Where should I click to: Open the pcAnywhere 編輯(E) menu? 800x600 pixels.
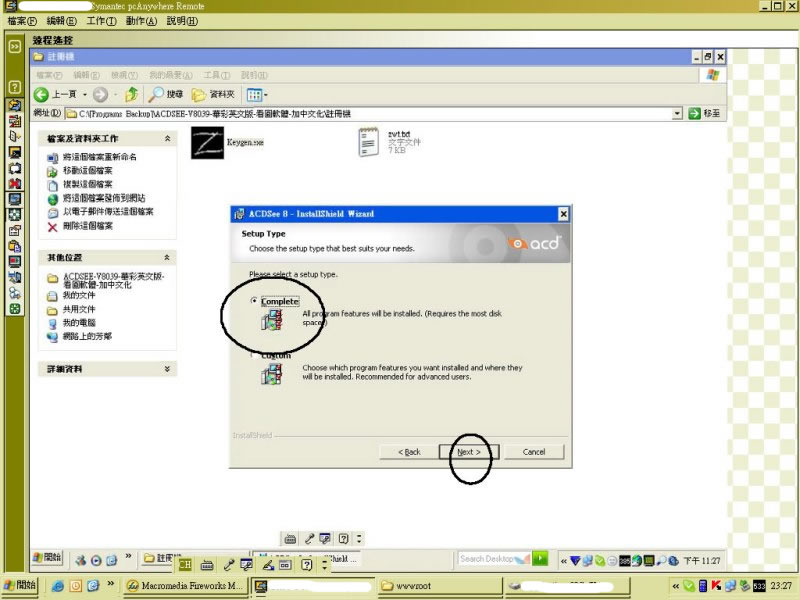pos(62,21)
